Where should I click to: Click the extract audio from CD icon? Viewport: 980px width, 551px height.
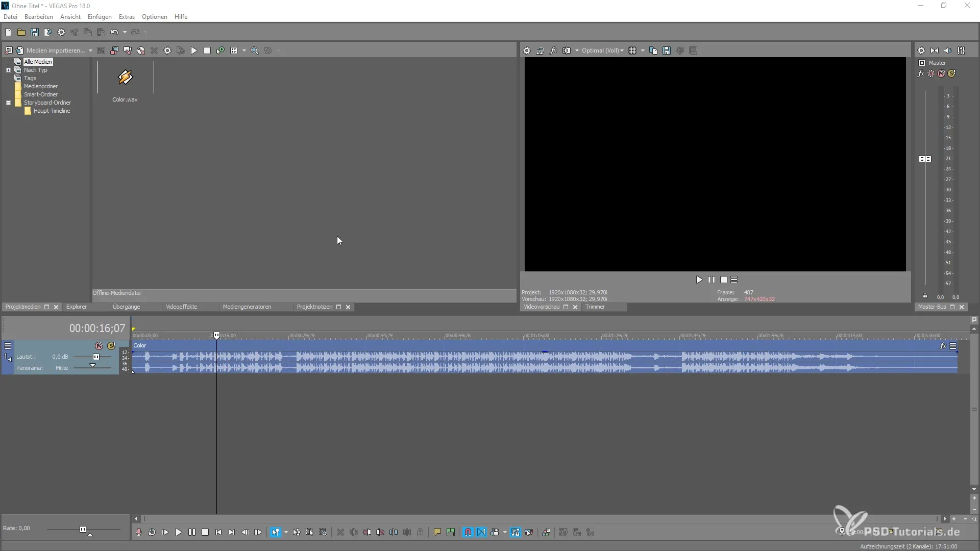coord(141,51)
